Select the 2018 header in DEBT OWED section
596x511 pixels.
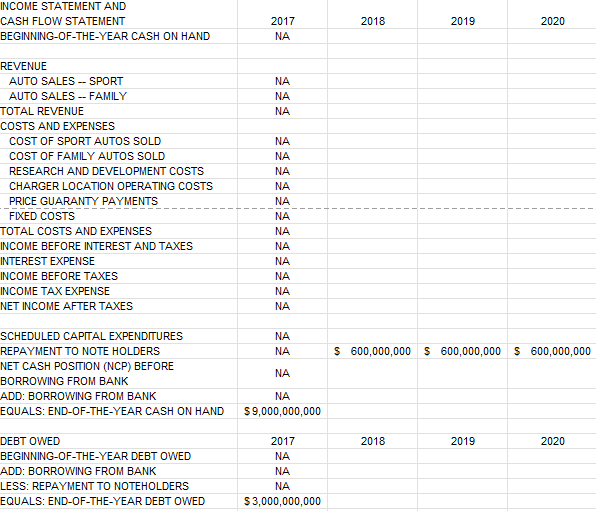click(x=372, y=441)
